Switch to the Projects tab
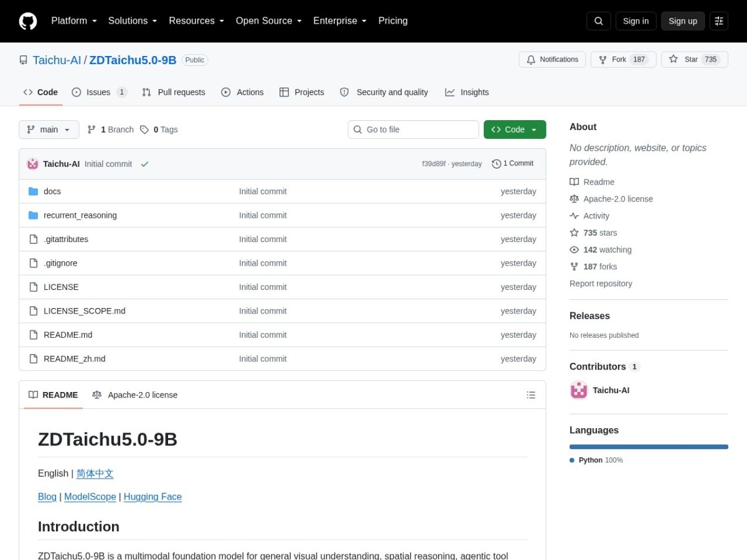The width and height of the screenshot is (747, 560). [x=302, y=92]
